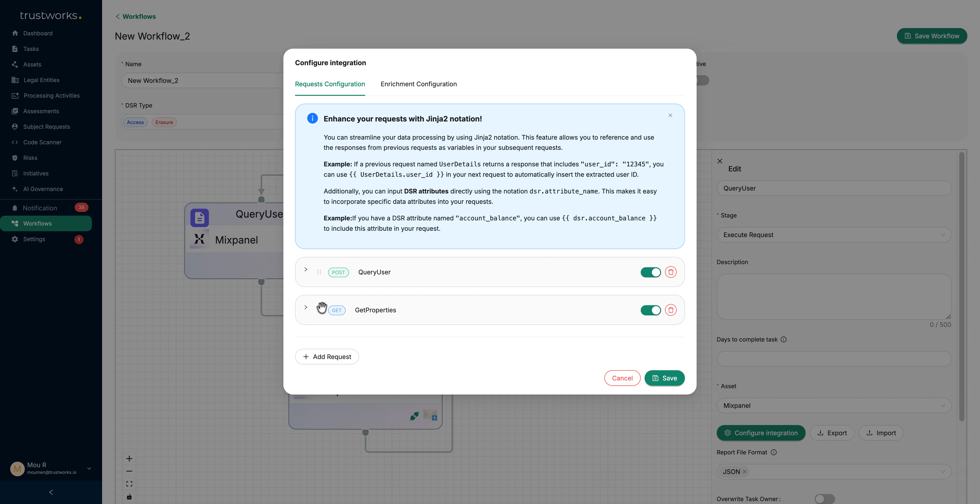Open Subject Requests in the sidebar

[x=46, y=127]
